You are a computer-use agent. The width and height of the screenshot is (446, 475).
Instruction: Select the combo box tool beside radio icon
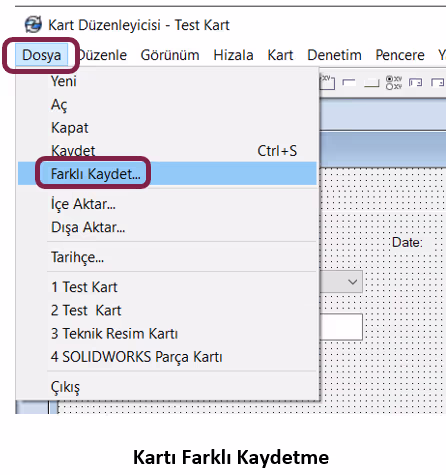(416, 82)
